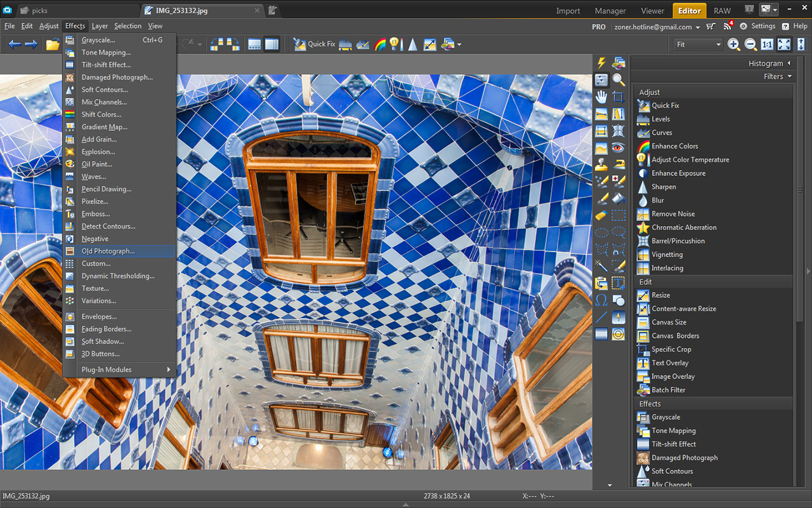Click Quick Fix in the toolbar
812x508 pixels.
(315, 44)
